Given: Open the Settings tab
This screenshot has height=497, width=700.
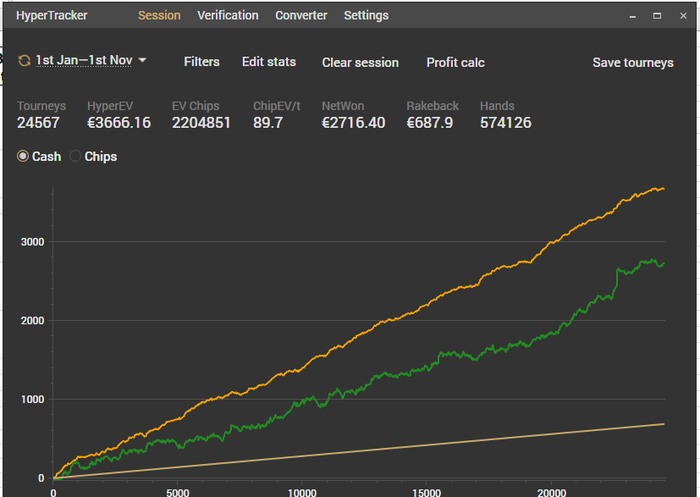Looking at the screenshot, I should coord(366,16).
